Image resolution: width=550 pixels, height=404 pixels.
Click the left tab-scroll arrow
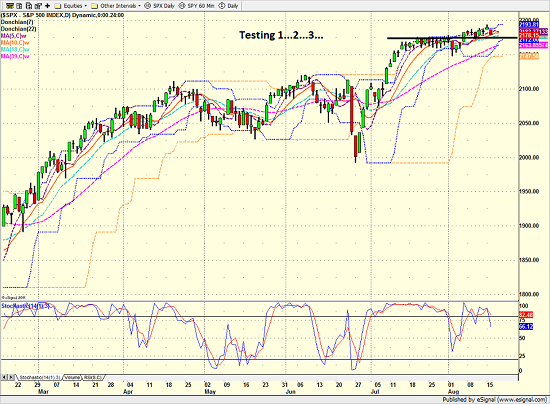pyautogui.click(x=4, y=377)
